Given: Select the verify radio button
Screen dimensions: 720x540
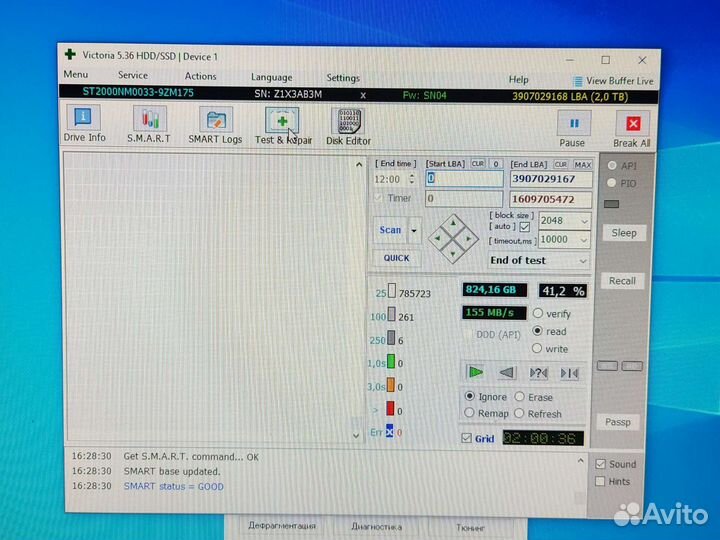Looking at the screenshot, I should pos(538,313).
